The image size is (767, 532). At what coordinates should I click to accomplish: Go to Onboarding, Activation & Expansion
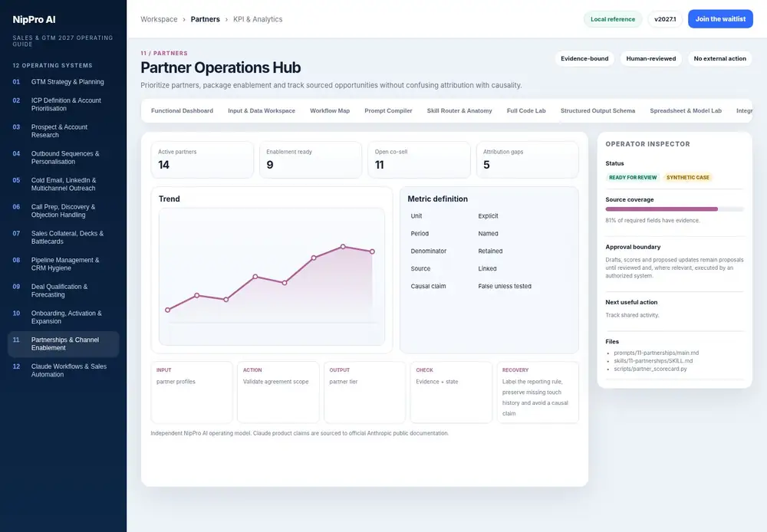[63, 317]
